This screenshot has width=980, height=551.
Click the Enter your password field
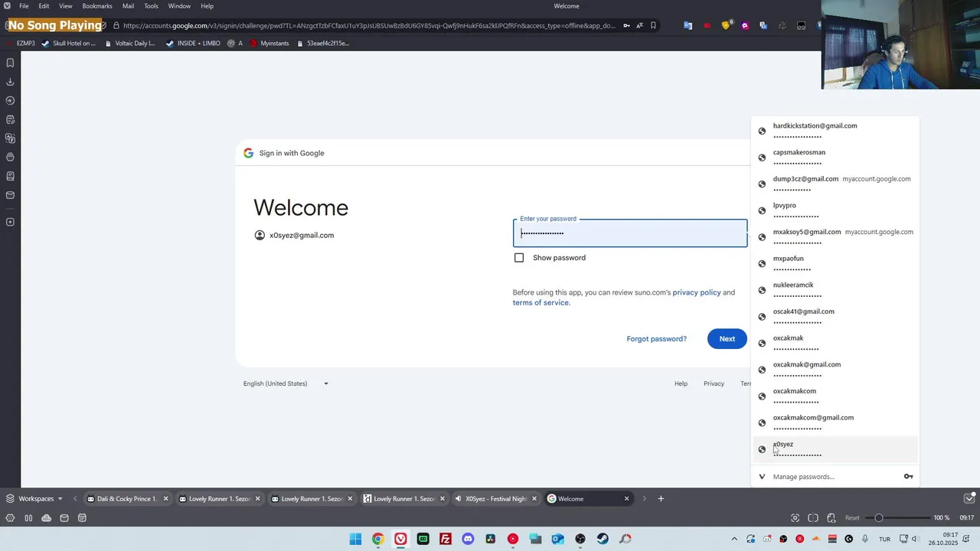(x=630, y=233)
